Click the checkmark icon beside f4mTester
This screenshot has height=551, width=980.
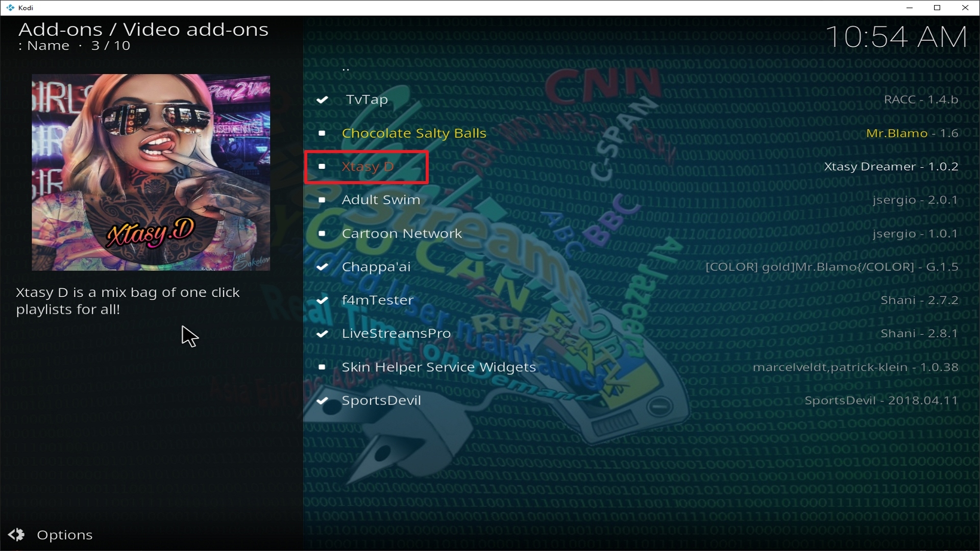[322, 300]
